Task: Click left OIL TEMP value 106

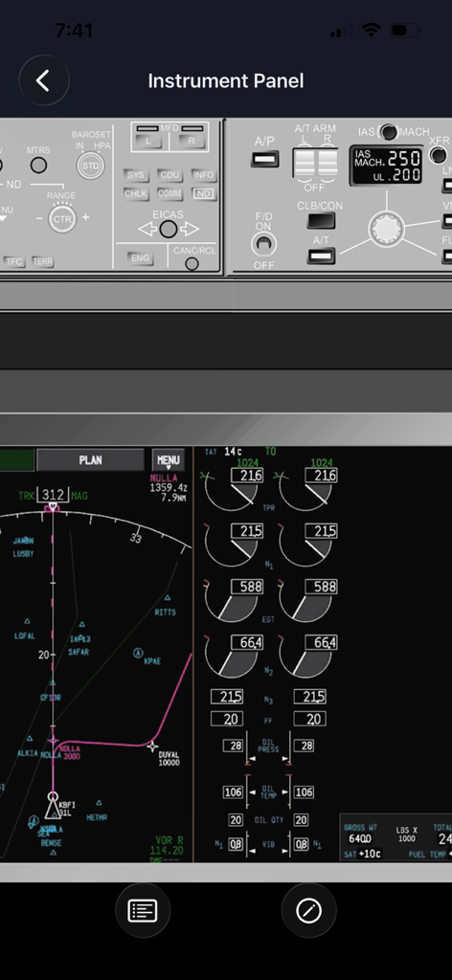Action: pos(234,791)
